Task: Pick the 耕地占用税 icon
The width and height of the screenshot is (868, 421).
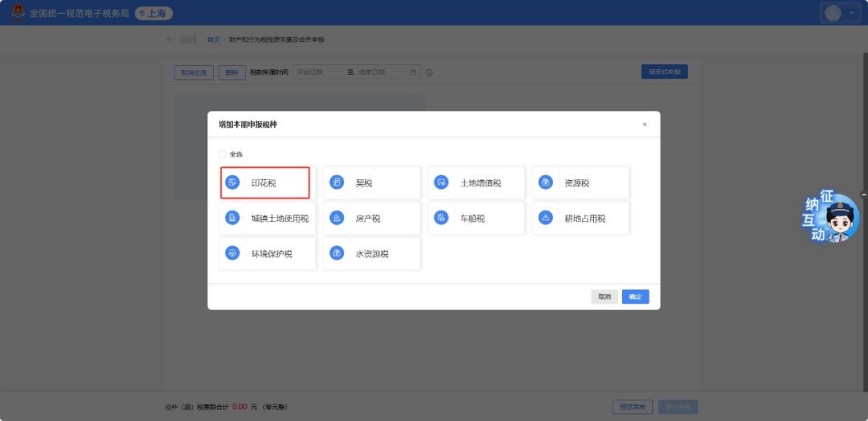Action: [x=546, y=218]
